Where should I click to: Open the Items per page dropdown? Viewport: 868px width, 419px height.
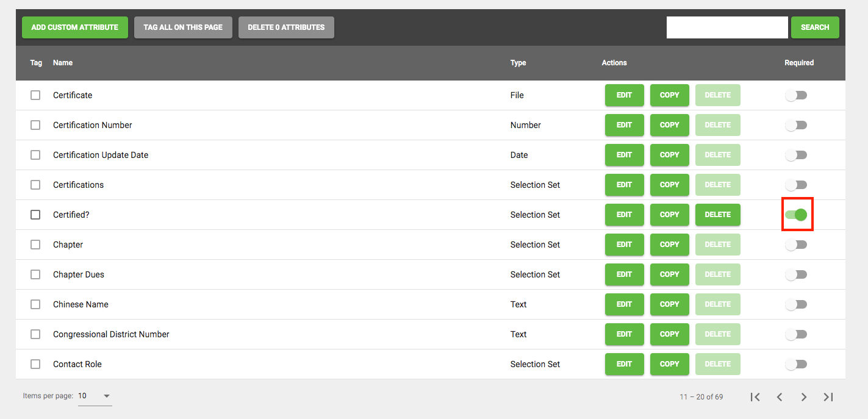click(x=95, y=396)
